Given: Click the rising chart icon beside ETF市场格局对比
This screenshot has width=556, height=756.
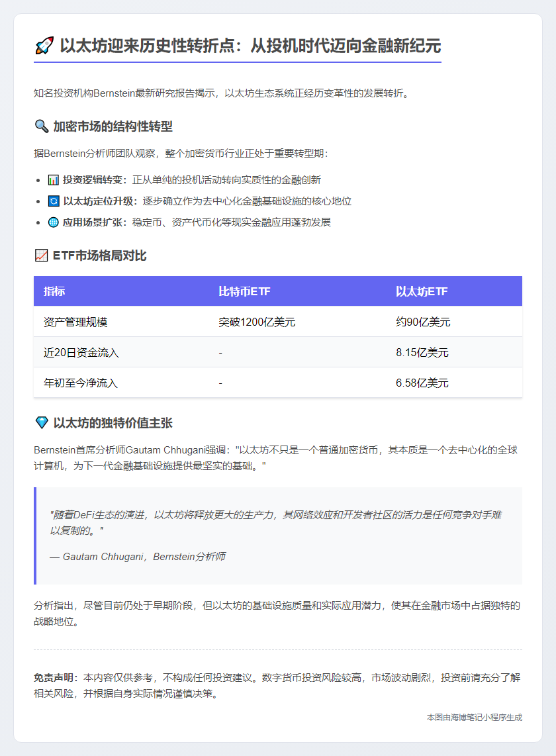Looking at the screenshot, I should coord(41,256).
